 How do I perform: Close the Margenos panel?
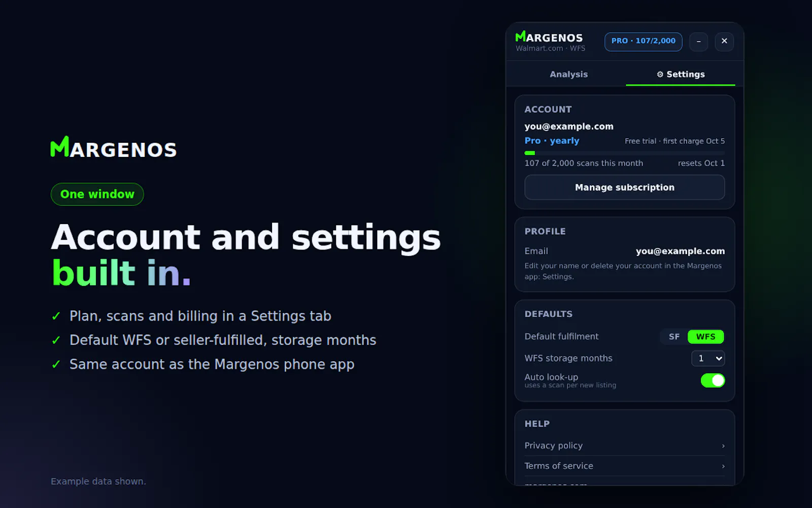(724, 41)
